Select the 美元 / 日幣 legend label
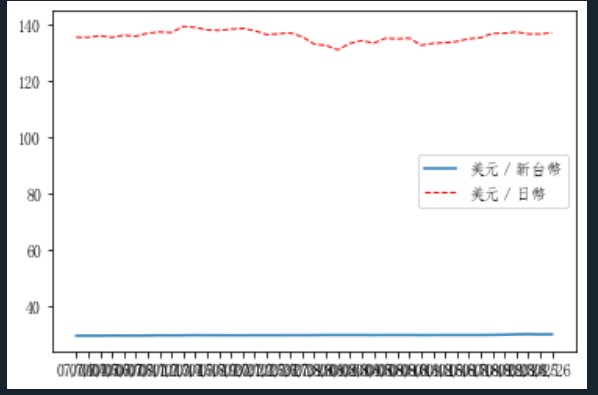Viewport: 598px width, 395px height. click(x=508, y=194)
